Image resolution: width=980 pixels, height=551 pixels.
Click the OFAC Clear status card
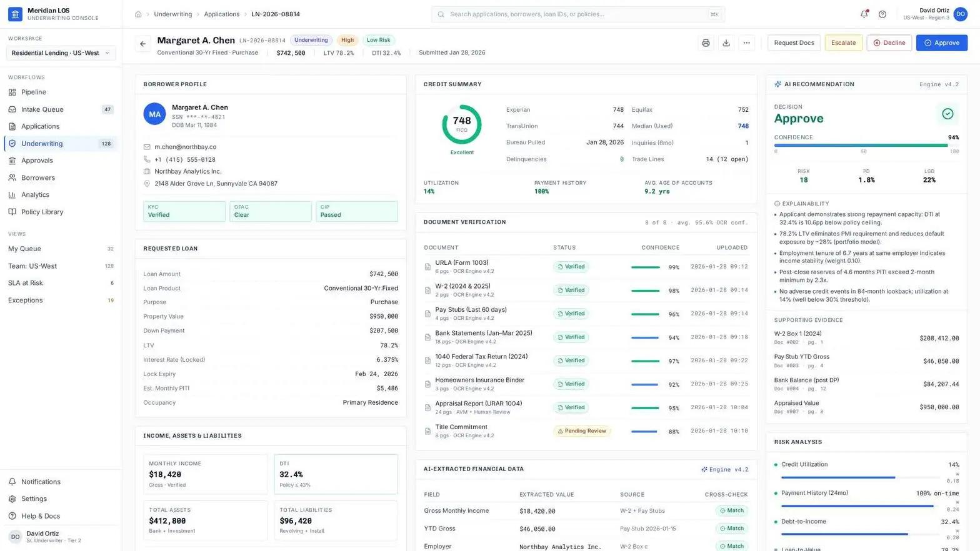[271, 211]
